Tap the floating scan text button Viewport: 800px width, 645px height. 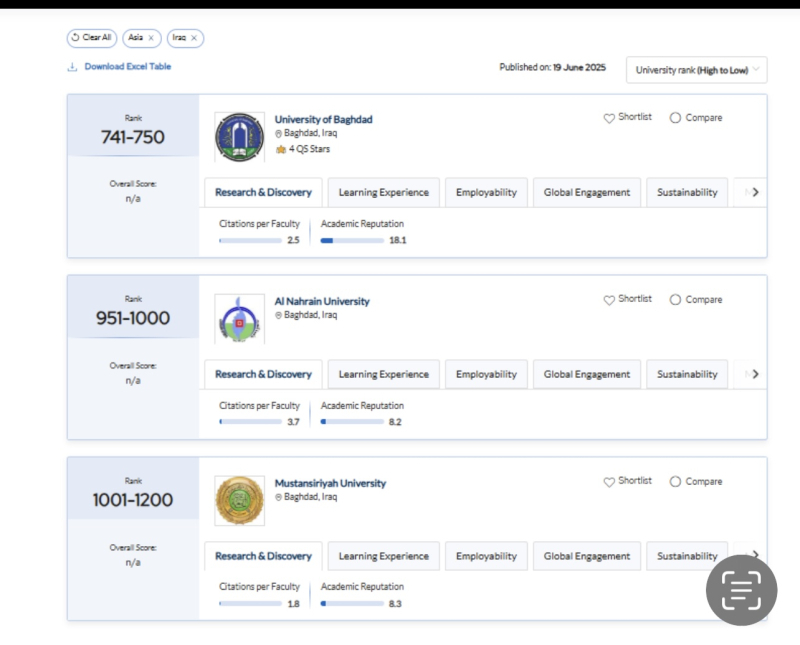[x=741, y=590]
